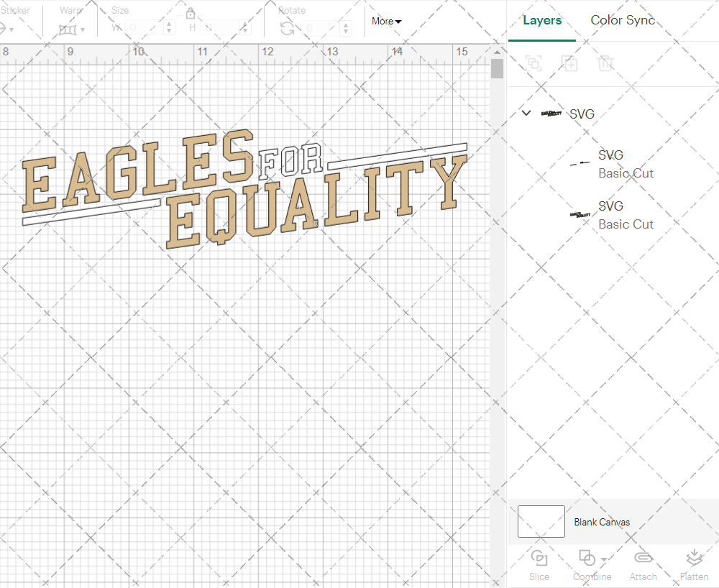Viewport: 719px width, 588px height.
Task: Select the Layers tab
Action: click(x=542, y=20)
